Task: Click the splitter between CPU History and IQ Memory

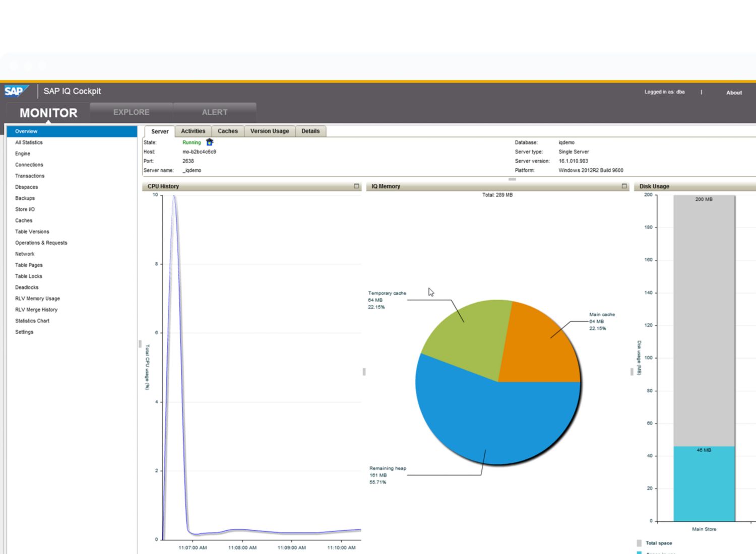Action: (364, 372)
